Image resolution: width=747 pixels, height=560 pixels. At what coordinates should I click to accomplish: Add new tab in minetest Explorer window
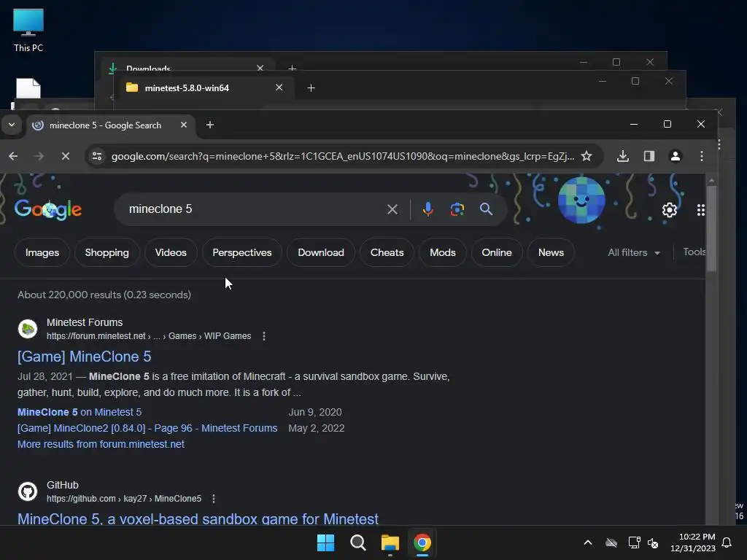(x=311, y=88)
